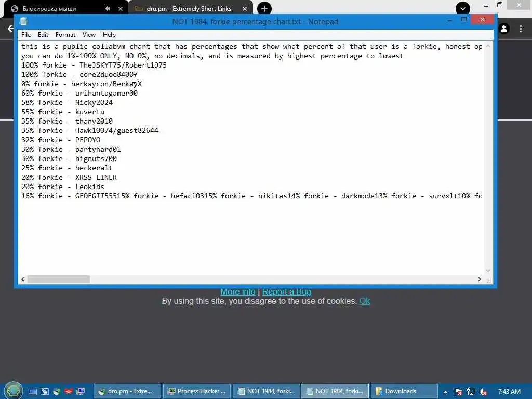Click the line '32% forkie - PEPOYO'
Viewport: 532px width, 399px height.
coord(61,140)
